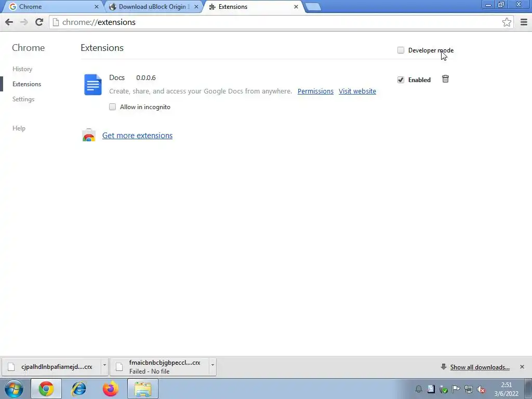The image size is (532, 399).
Task: Remove Docs extension with trash icon
Action: (x=445, y=79)
